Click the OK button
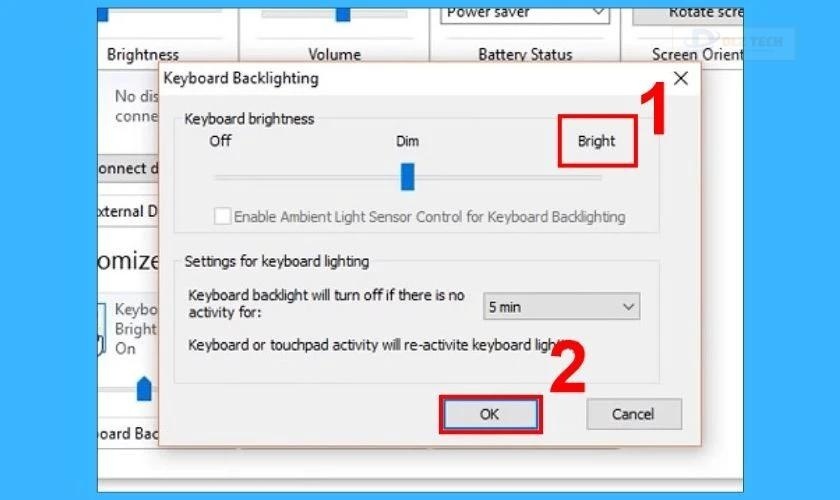 click(490, 414)
